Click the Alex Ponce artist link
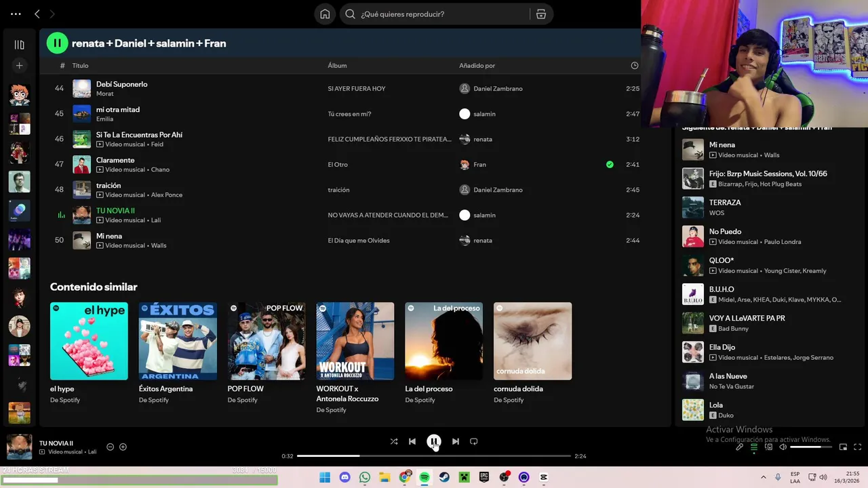Image resolution: width=868 pixels, height=488 pixels. coord(167,195)
